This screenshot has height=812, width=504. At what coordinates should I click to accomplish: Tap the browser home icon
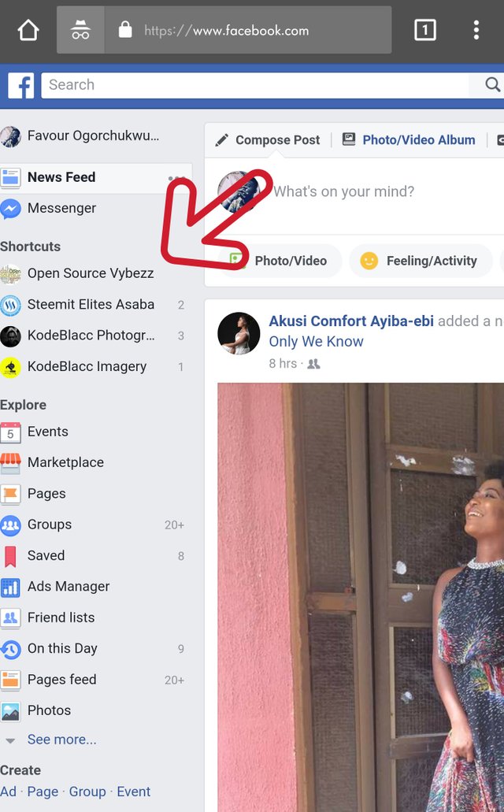(28, 31)
